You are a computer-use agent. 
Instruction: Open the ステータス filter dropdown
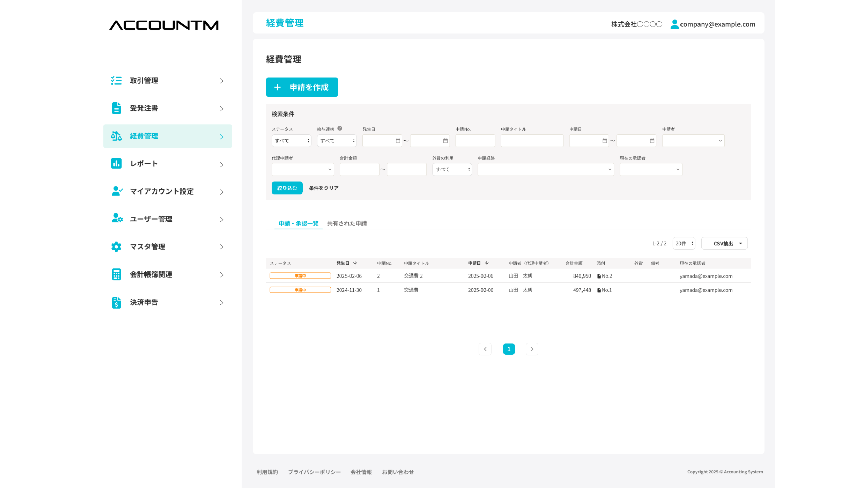tap(291, 141)
